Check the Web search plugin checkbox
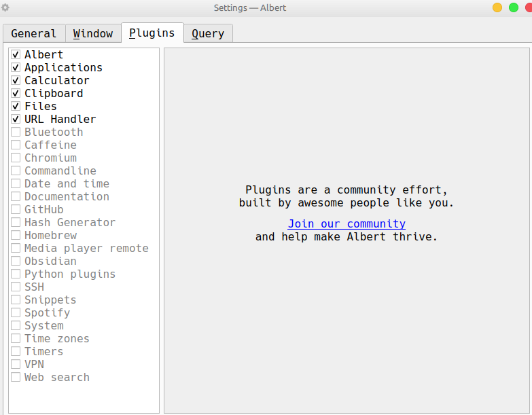The height and width of the screenshot is (415, 532). coord(16,377)
